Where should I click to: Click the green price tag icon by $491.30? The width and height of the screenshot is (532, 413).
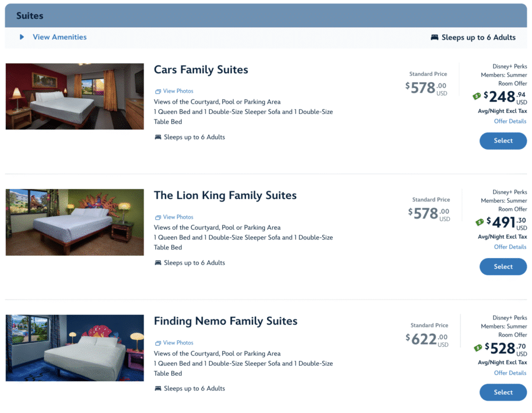pos(480,222)
